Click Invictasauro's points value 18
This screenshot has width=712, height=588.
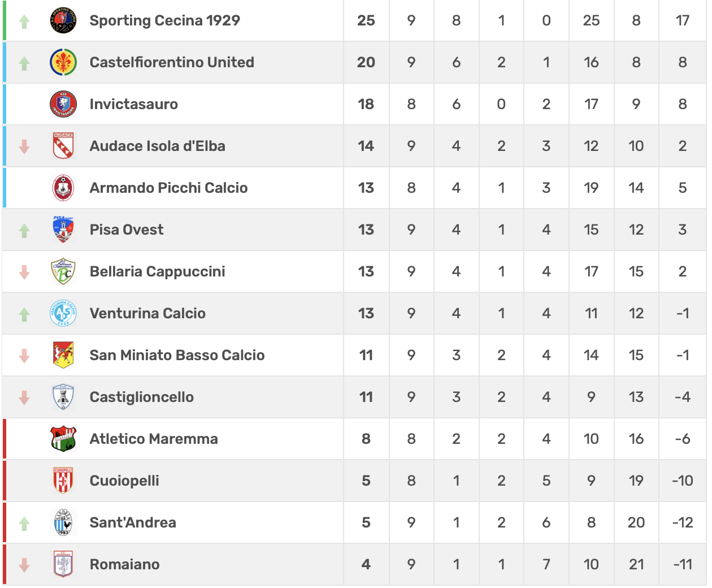pos(366,105)
